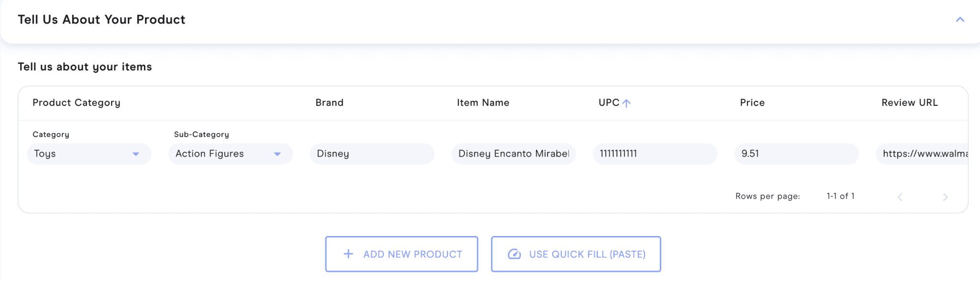Click the Brand column header

[x=329, y=102]
